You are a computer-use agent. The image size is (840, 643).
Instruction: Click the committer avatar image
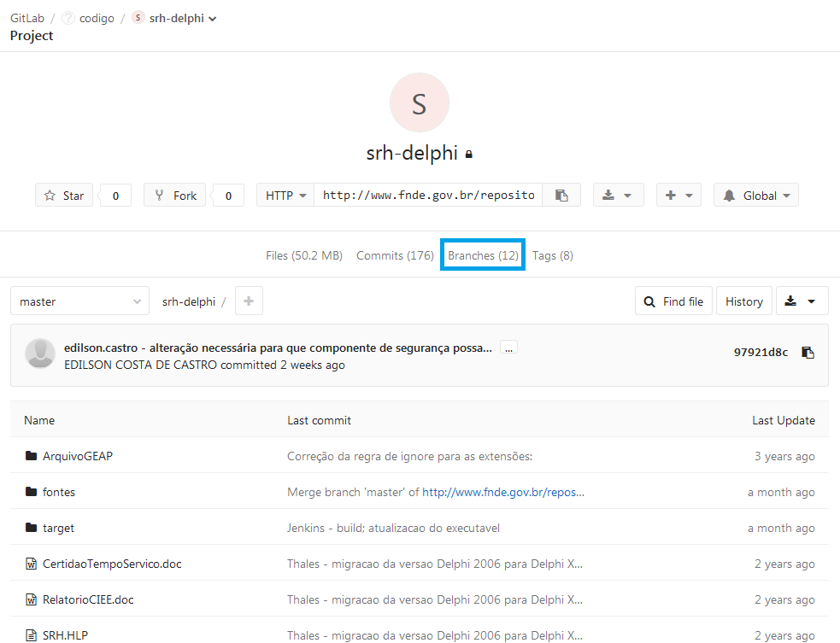point(40,354)
